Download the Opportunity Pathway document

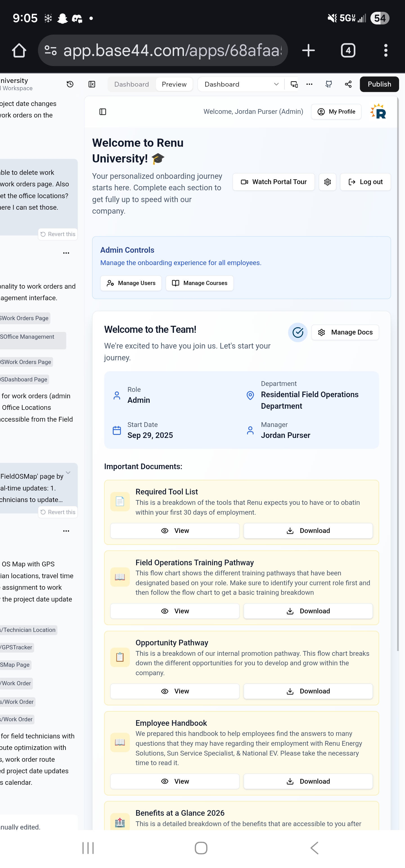click(308, 691)
